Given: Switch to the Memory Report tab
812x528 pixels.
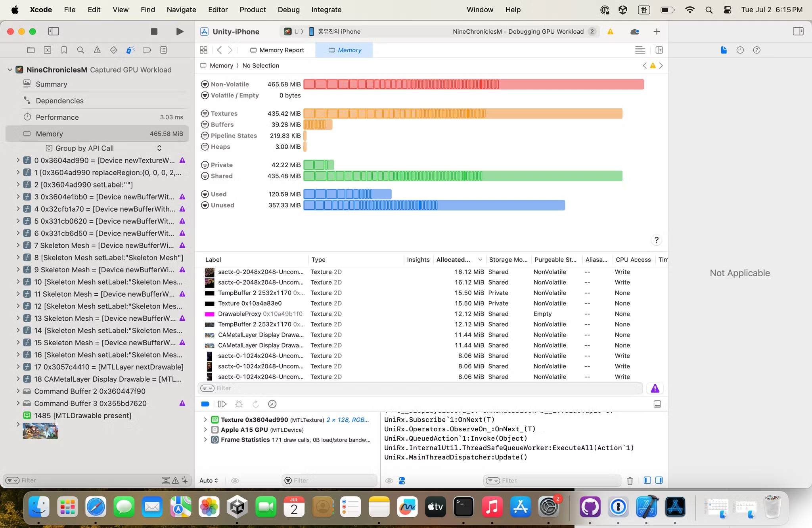Looking at the screenshot, I should tap(277, 50).
